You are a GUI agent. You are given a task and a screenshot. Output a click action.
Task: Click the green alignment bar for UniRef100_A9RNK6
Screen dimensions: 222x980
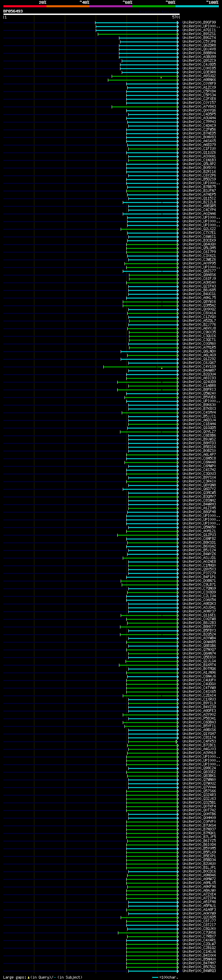[x=144, y=80]
